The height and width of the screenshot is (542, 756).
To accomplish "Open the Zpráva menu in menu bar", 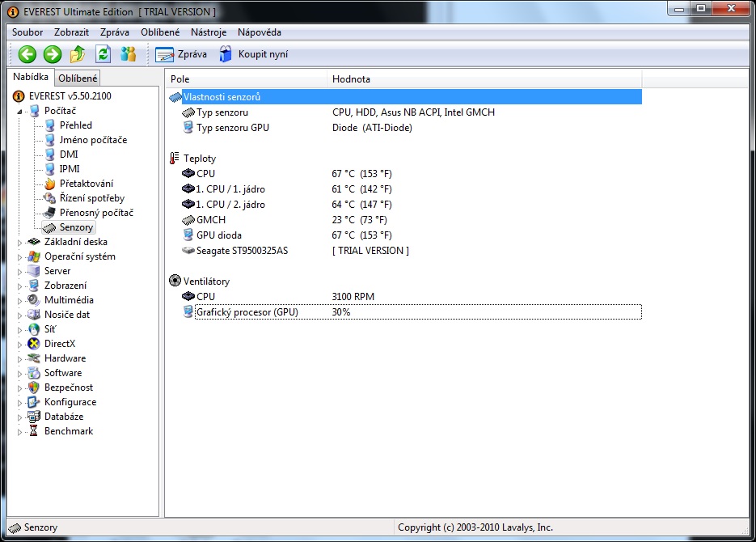I will (x=115, y=32).
